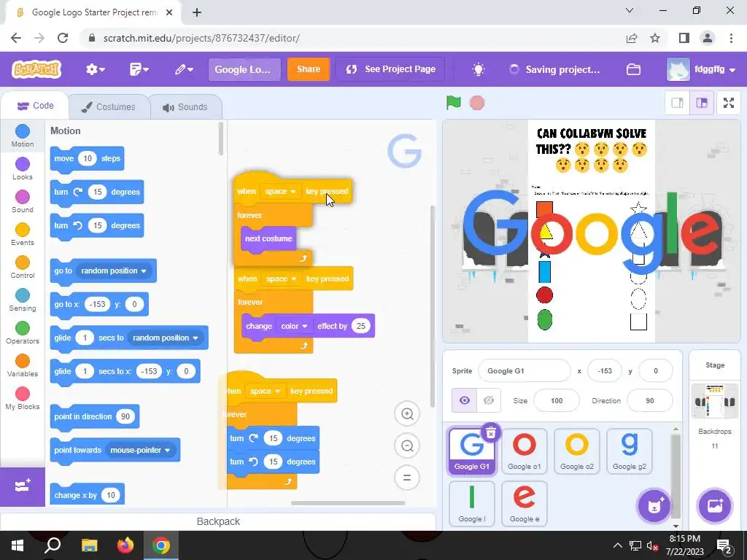Image resolution: width=747 pixels, height=560 pixels.
Task: Delete the Google G1 sprite
Action: click(x=491, y=432)
